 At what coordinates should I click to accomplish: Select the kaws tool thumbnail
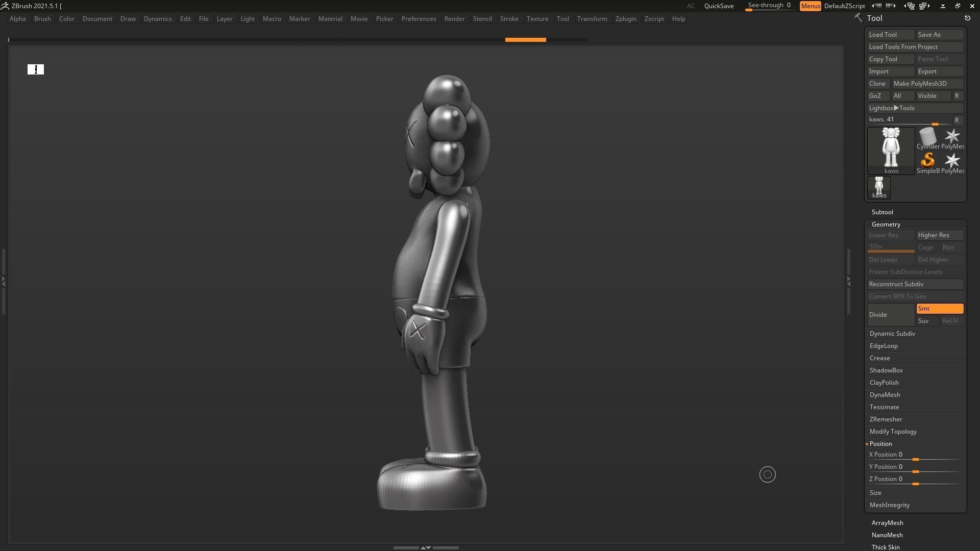point(891,151)
